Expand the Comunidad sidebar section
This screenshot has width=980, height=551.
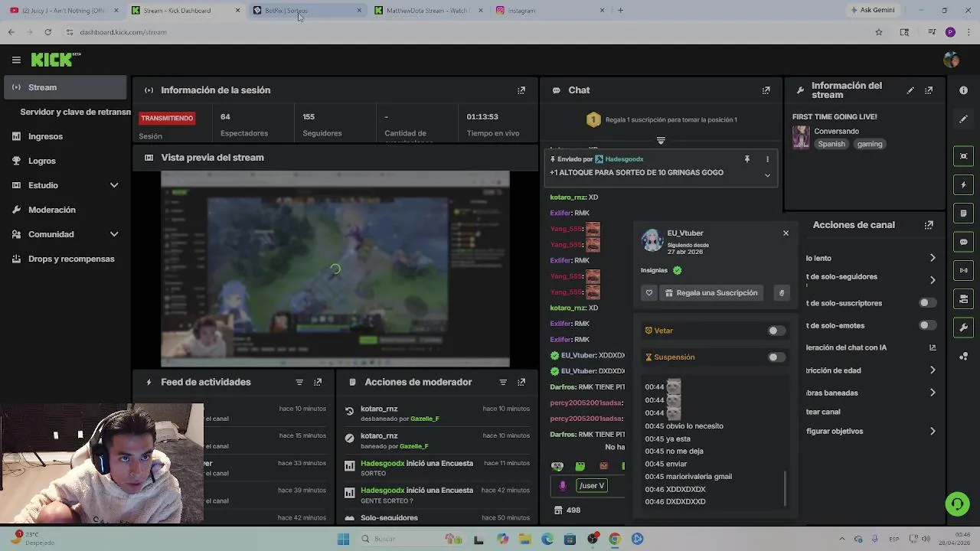pos(114,234)
